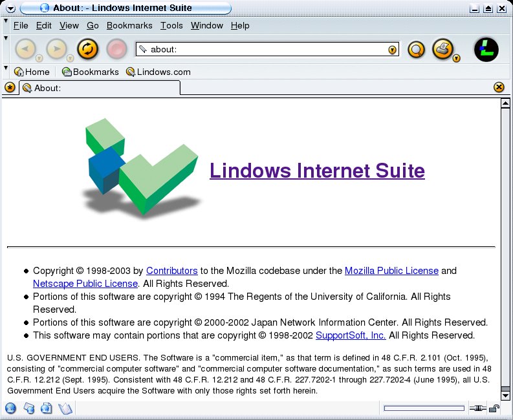Open the SupportSoft, Inc. link

point(351,335)
